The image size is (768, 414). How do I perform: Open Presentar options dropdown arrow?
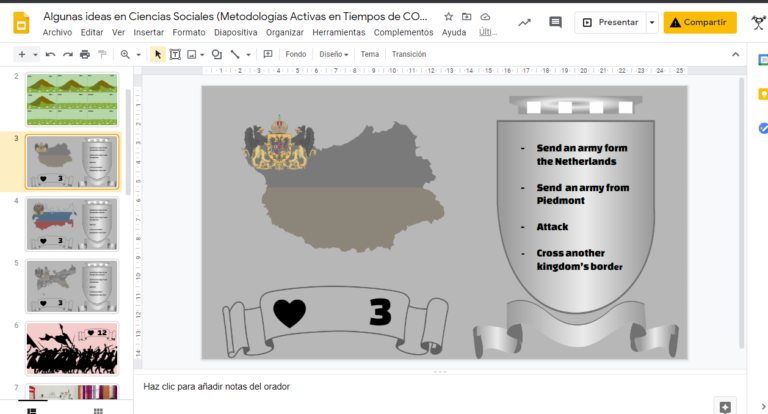coord(652,23)
